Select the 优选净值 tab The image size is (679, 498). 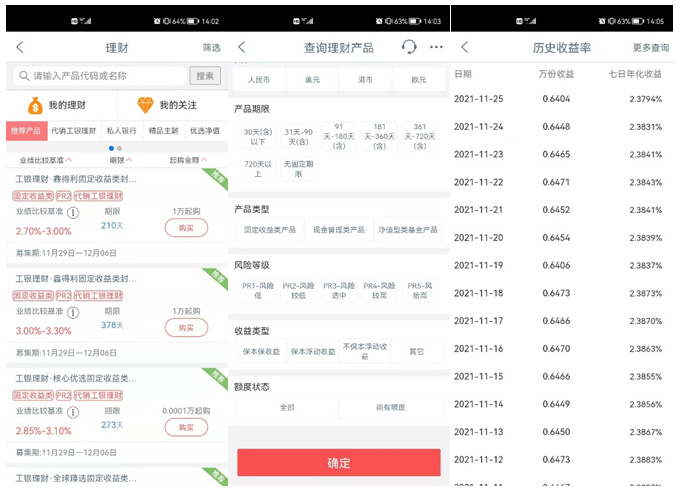[x=205, y=131]
